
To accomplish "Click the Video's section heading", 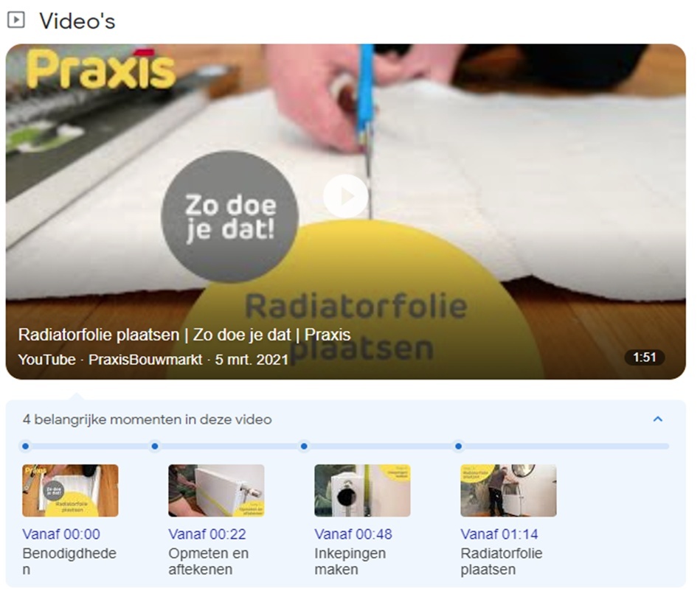I will point(77,21).
